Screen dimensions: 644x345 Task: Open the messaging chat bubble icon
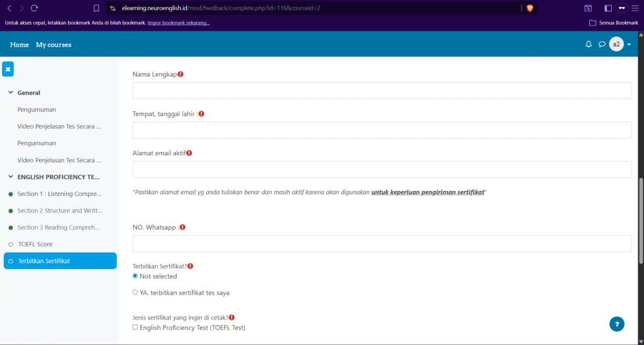click(x=602, y=45)
